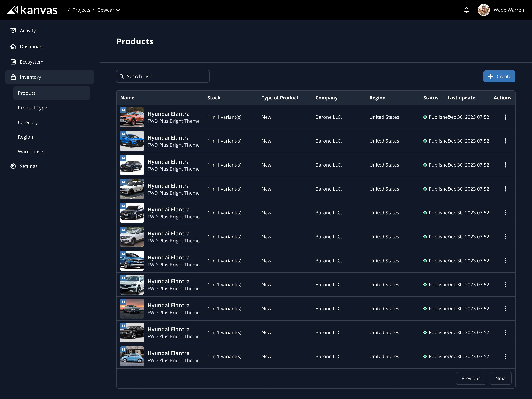Click the Settings gear icon

click(x=13, y=166)
